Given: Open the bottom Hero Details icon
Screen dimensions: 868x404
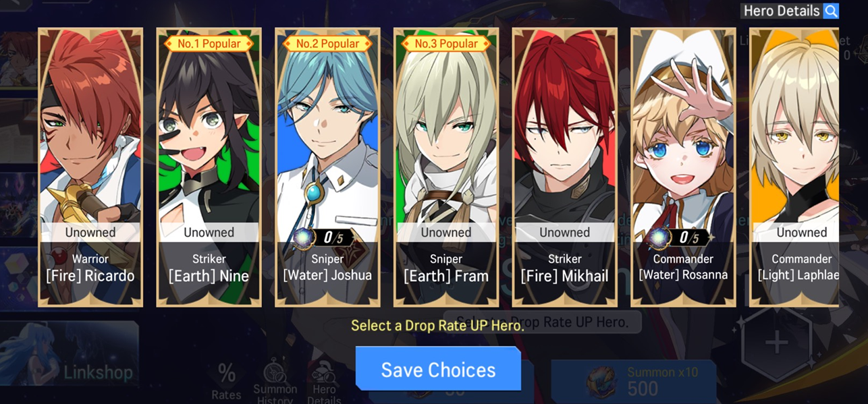Looking at the screenshot, I should [x=324, y=381].
